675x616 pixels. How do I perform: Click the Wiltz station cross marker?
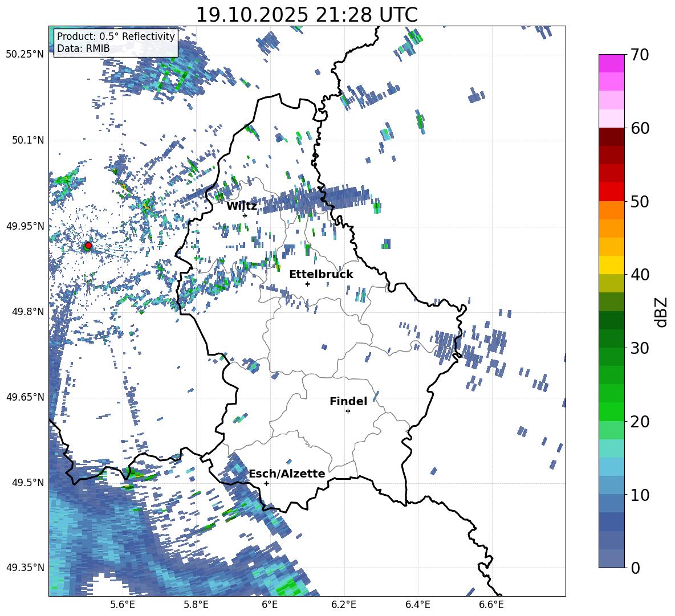[245, 215]
